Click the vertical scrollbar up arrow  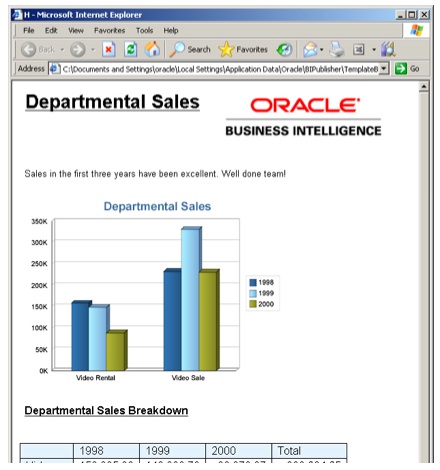(424, 87)
